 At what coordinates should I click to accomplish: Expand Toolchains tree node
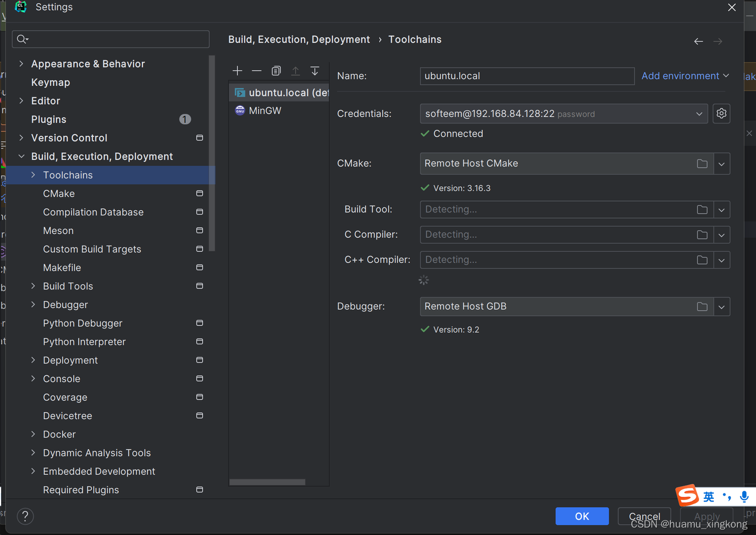pos(33,175)
